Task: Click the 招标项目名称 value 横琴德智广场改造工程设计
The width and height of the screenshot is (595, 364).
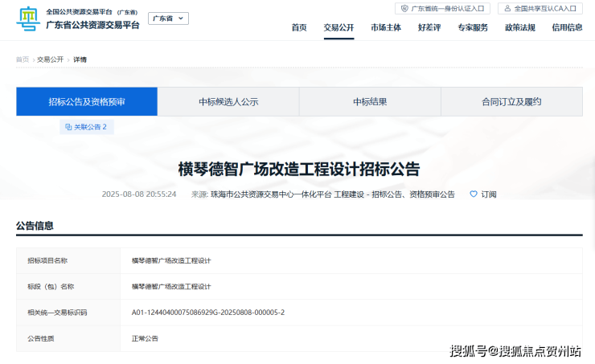Action: point(171,260)
